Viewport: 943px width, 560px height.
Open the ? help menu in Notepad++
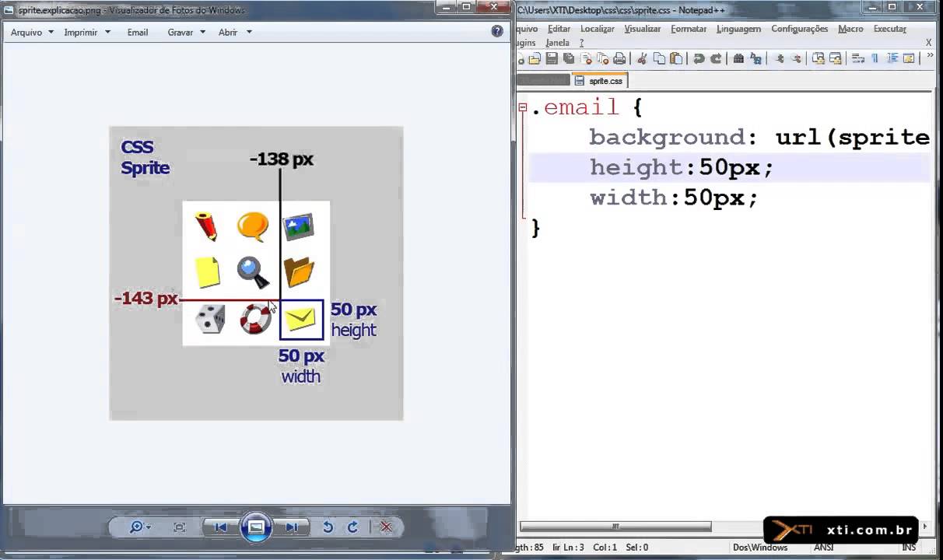pyautogui.click(x=581, y=43)
